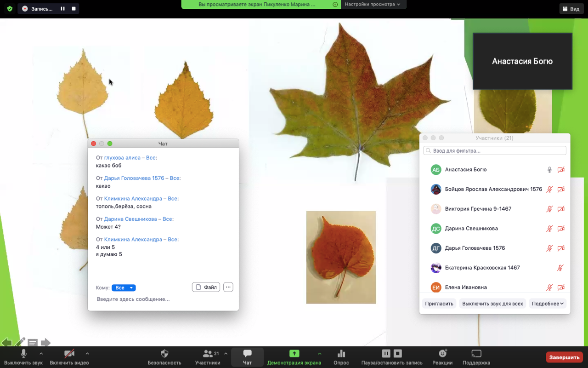Click video-off icon for Дарья Головачева

pyautogui.click(x=561, y=248)
